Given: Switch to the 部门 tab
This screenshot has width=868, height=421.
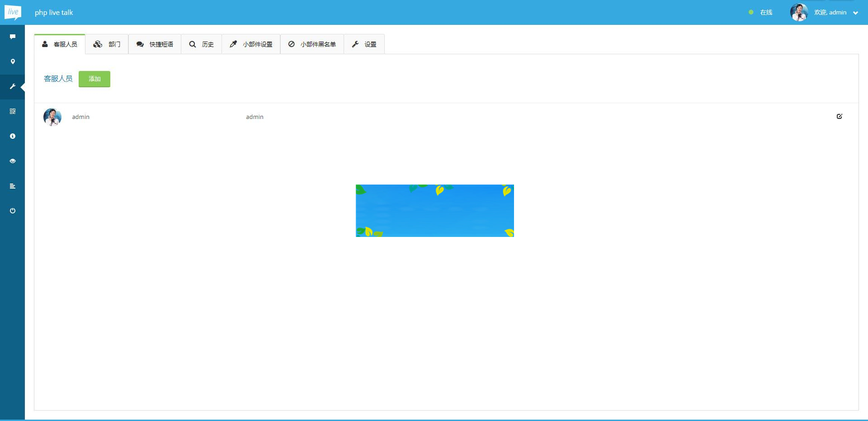Looking at the screenshot, I should pos(107,44).
